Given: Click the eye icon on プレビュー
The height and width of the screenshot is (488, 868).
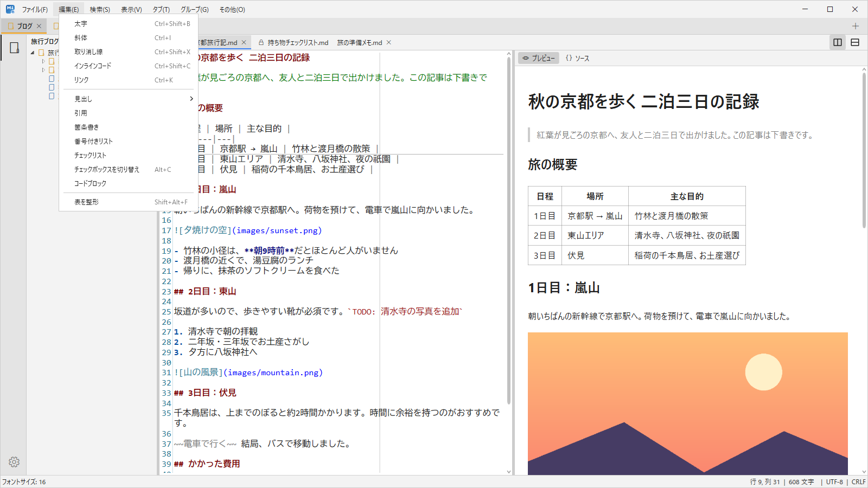Looking at the screenshot, I should [x=526, y=58].
